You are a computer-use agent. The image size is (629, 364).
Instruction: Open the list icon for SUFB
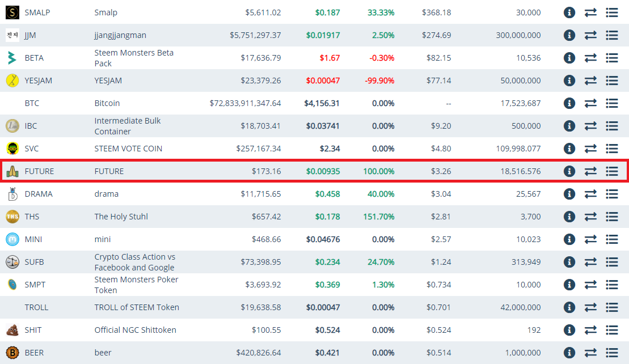pyautogui.click(x=611, y=262)
